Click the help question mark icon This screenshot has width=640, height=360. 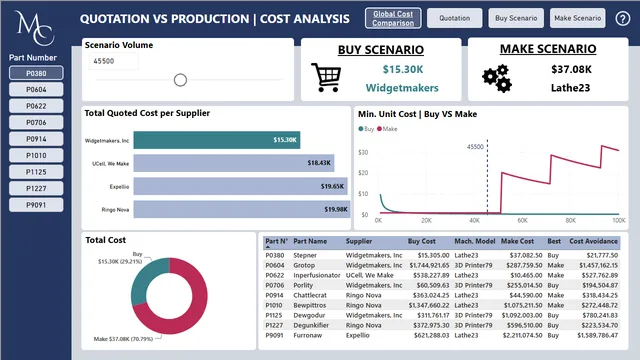pyautogui.click(x=622, y=18)
